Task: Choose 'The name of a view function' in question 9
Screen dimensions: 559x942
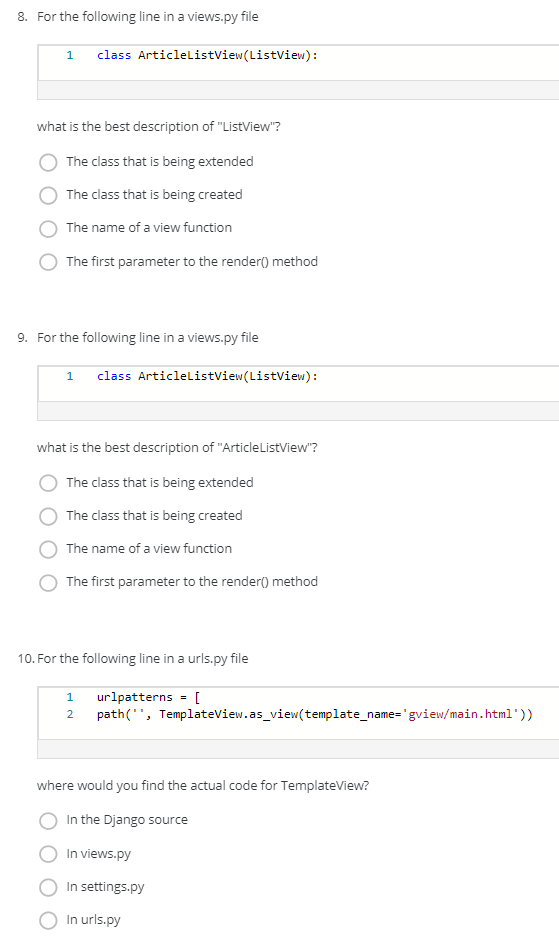Action: pos(48,549)
